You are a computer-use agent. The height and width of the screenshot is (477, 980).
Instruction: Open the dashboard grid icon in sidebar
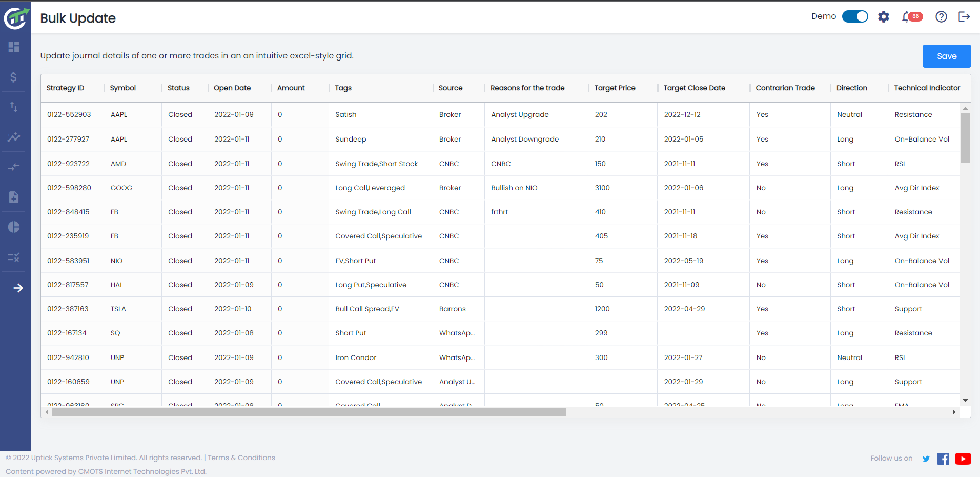(14, 47)
